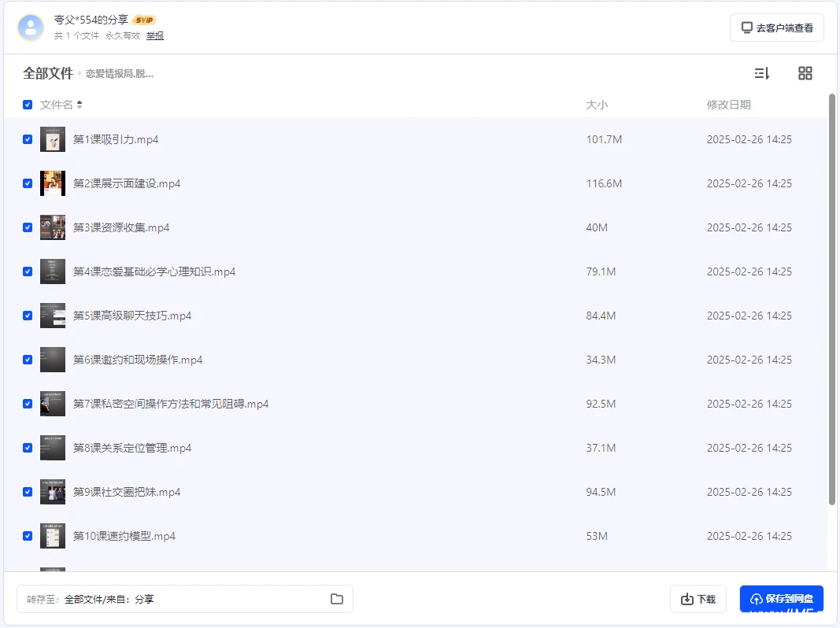
Task: Click the 下载 download button
Action: click(698, 599)
